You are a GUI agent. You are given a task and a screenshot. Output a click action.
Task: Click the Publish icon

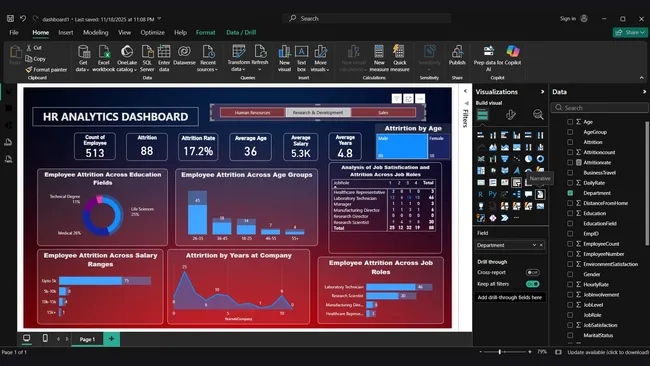pyautogui.click(x=457, y=55)
